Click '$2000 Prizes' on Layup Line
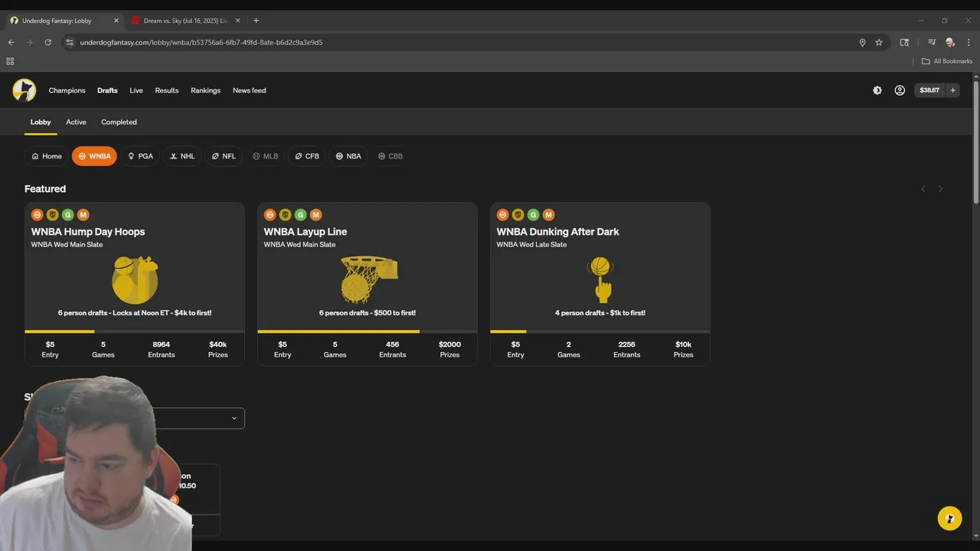Image resolution: width=980 pixels, height=551 pixels. point(449,349)
